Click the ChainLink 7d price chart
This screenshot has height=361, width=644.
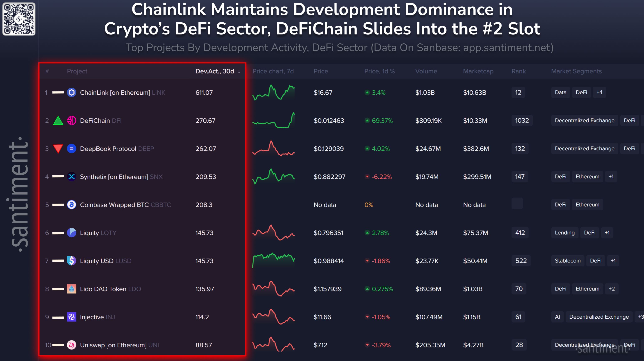(273, 92)
